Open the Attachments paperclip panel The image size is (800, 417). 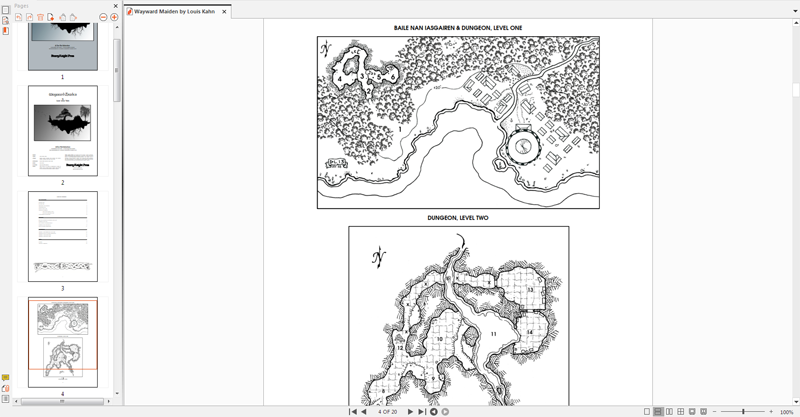tap(5, 388)
